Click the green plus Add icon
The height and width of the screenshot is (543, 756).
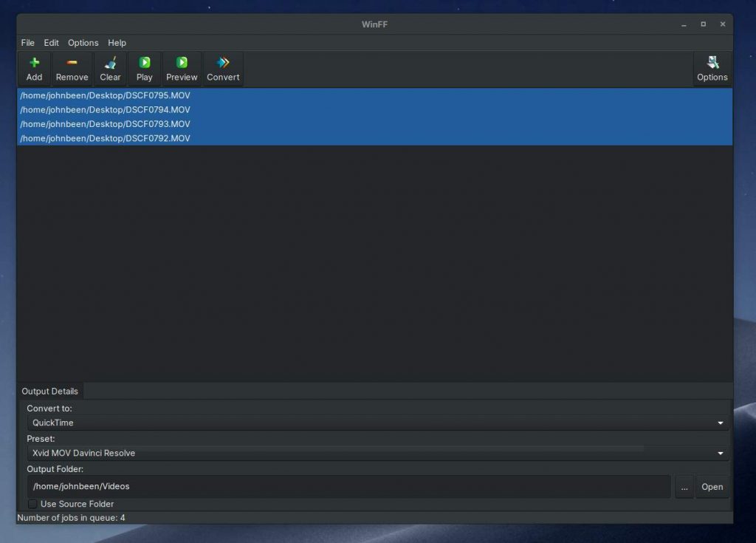34,63
